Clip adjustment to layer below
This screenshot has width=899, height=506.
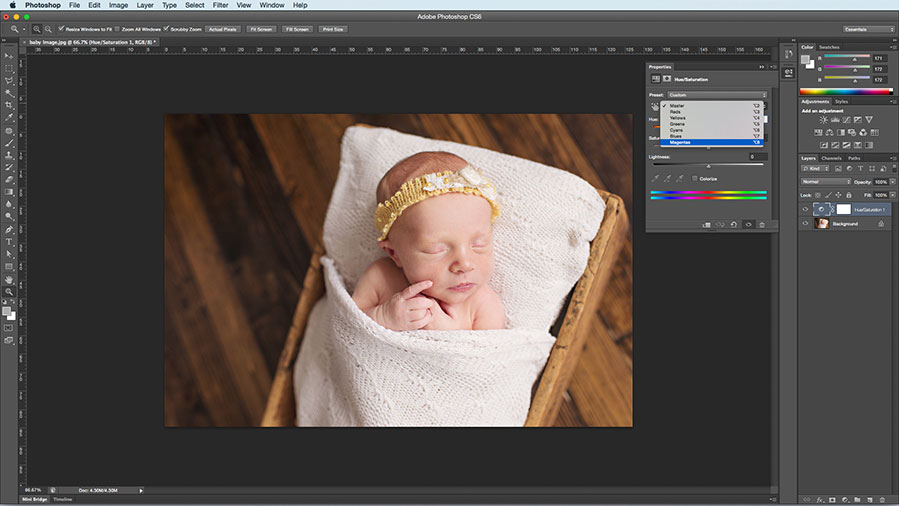[706, 225]
